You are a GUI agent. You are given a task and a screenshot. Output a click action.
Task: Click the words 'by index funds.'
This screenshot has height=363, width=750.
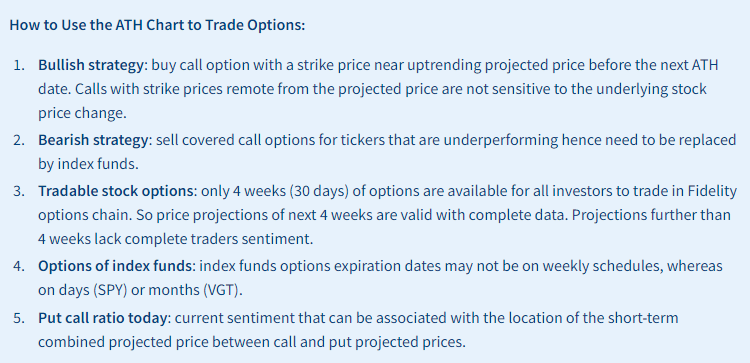[x=88, y=164]
